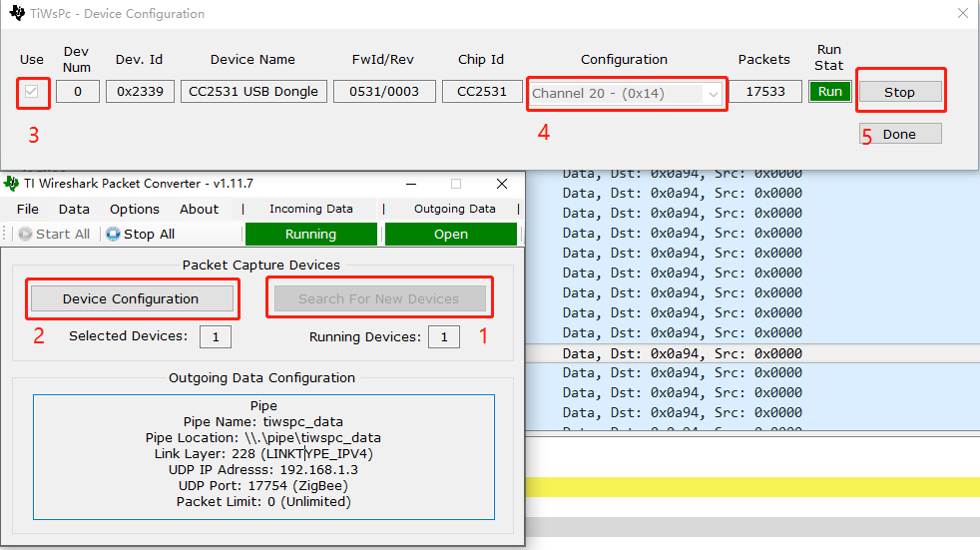Click Search For New Devices

[379, 298]
